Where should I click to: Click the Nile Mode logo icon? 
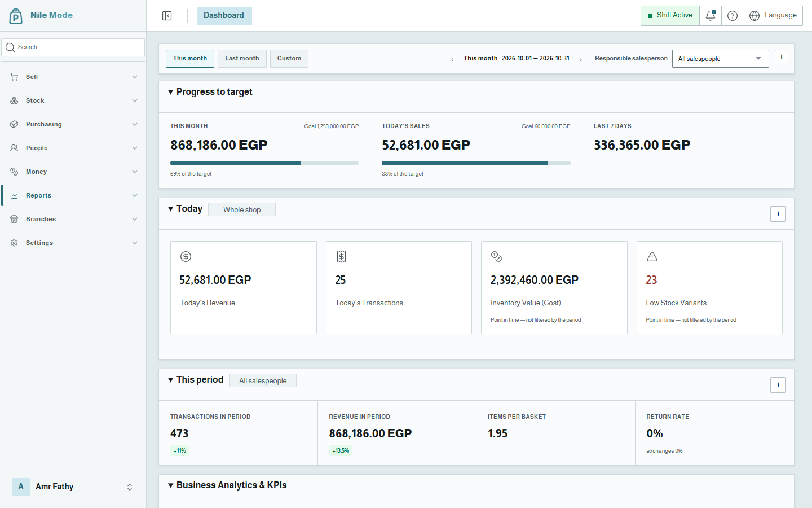click(16, 16)
